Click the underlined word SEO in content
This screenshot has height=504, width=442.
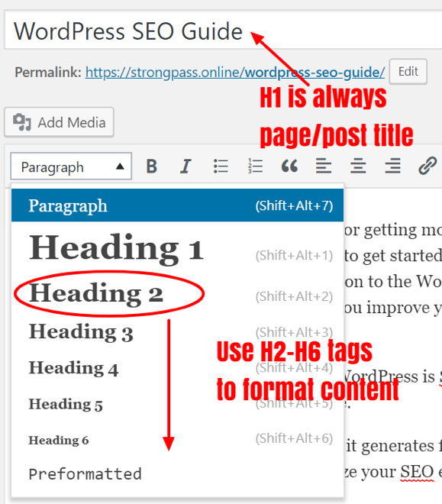click(417, 473)
